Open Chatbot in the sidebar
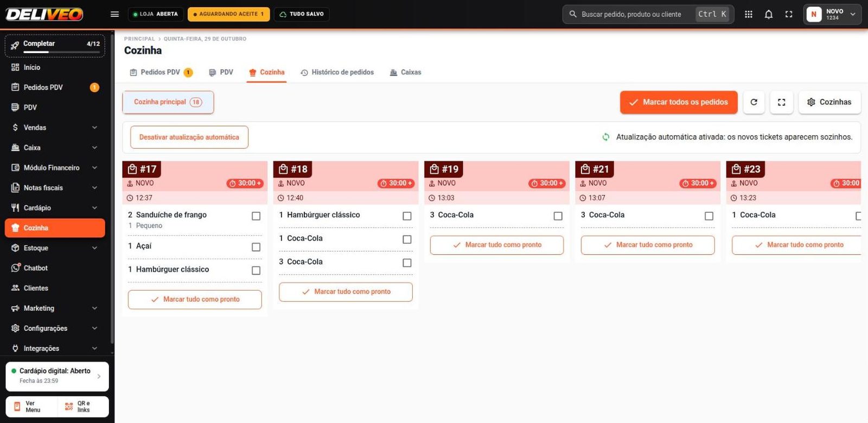The width and height of the screenshot is (868, 423). click(55, 268)
